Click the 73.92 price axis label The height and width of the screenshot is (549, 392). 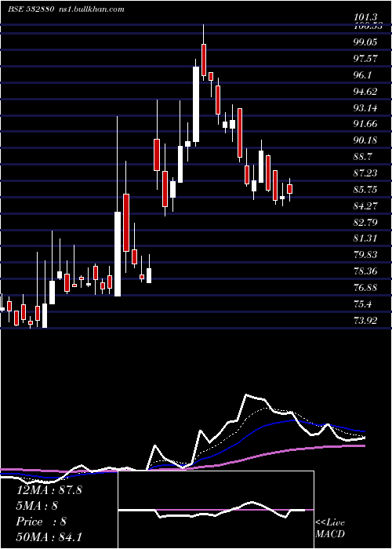point(365,320)
